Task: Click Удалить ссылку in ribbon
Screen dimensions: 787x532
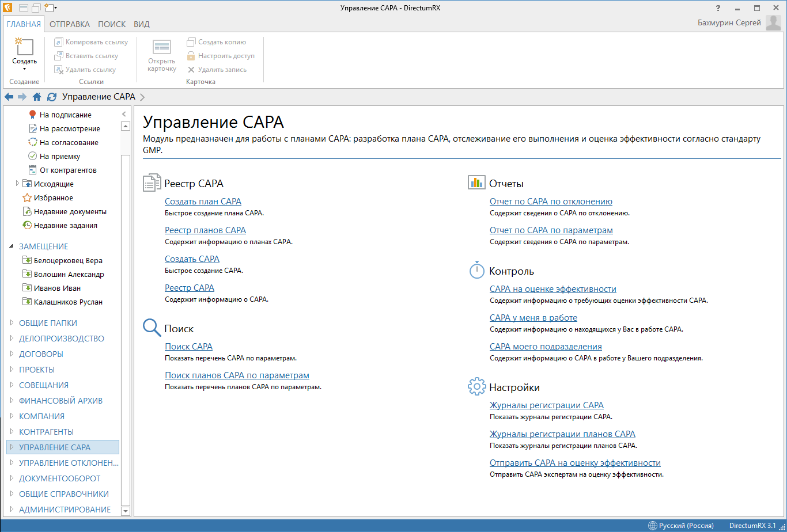Action: tap(85, 70)
